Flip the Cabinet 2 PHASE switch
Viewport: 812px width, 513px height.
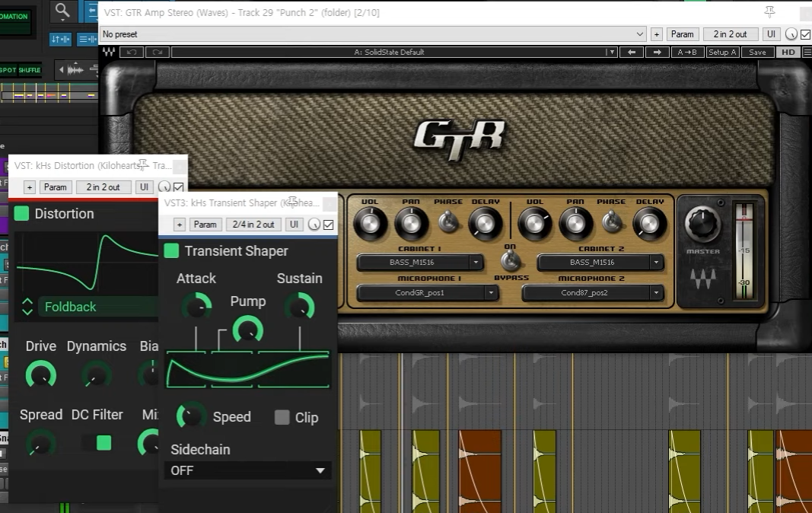tap(612, 222)
